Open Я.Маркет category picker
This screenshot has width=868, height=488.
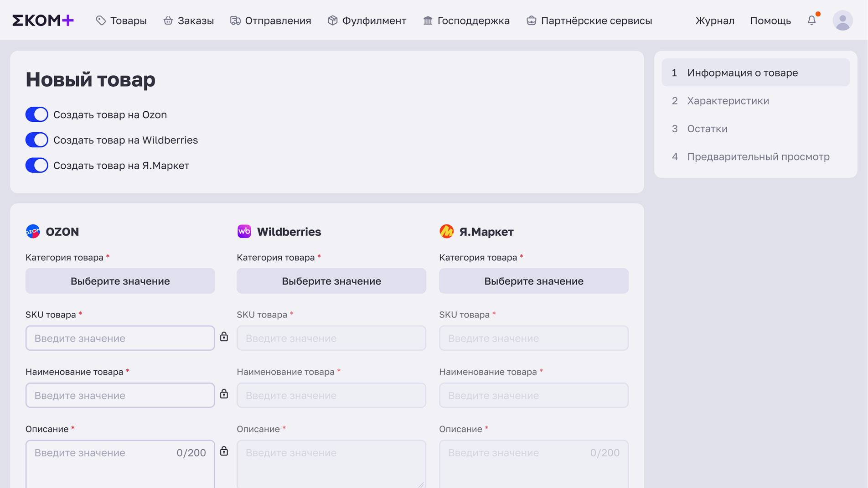point(533,281)
